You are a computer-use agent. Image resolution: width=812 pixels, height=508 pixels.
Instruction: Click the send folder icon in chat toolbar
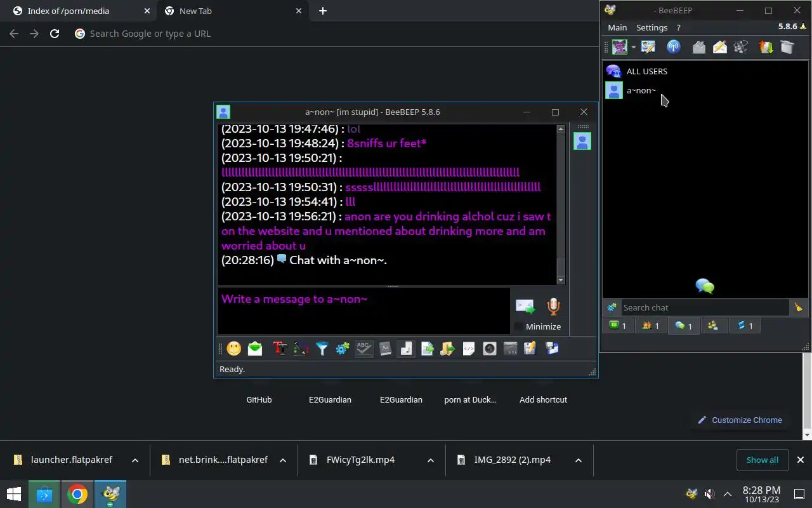[x=448, y=349]
